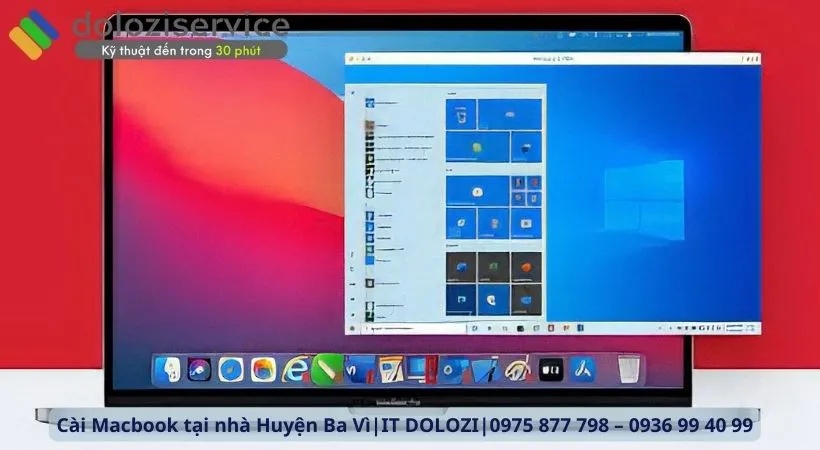
Task: Open Settings from Start's left rail
Action: (352, 299)
